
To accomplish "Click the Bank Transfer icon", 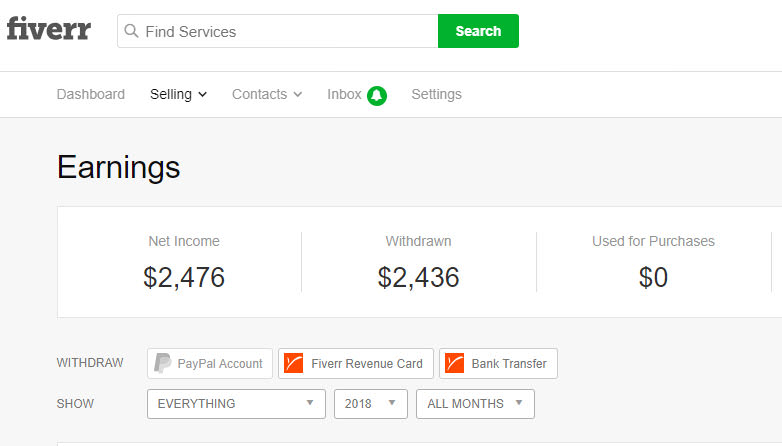I will [x=454, y=363].
